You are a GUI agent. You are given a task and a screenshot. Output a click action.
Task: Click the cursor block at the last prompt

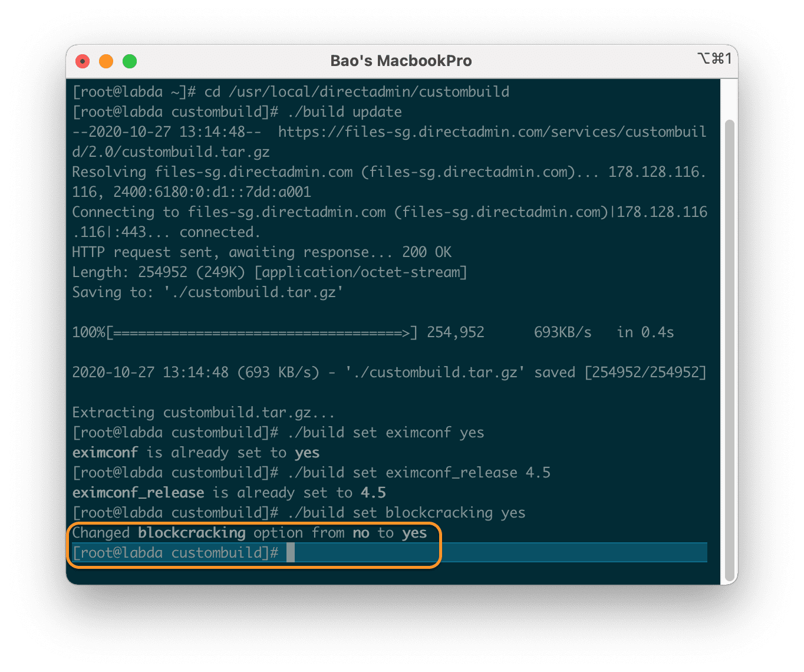290,553
